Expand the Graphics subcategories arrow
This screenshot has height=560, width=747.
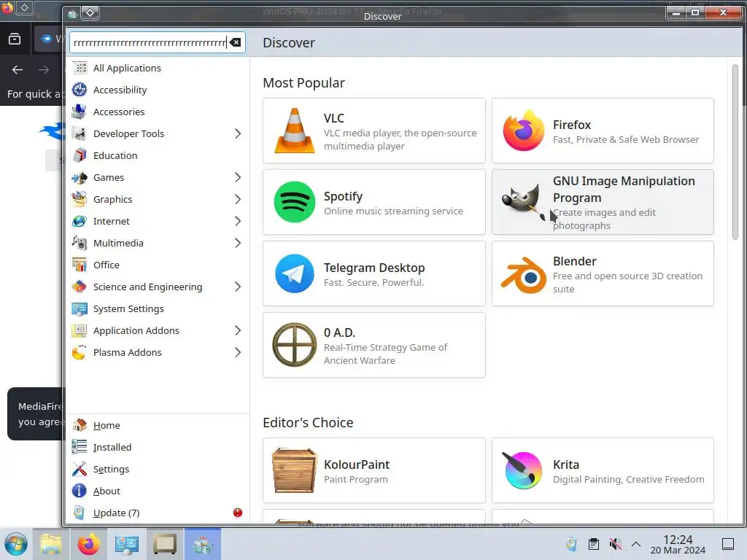click(x=238, y=200)
